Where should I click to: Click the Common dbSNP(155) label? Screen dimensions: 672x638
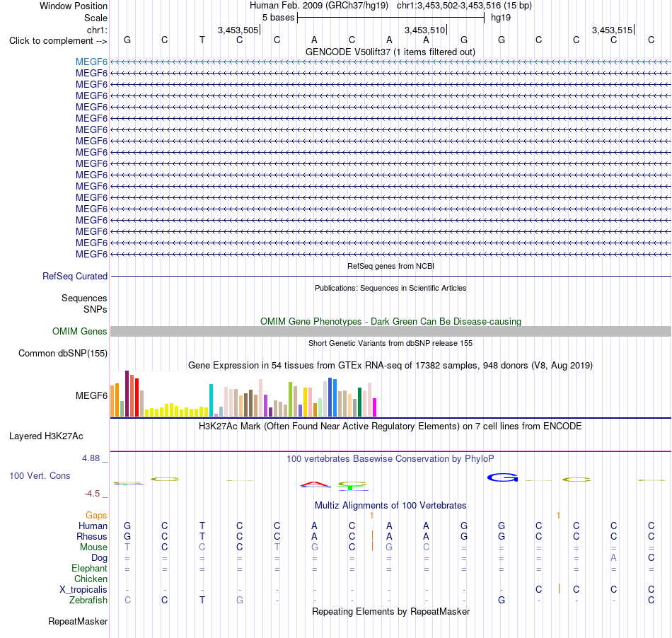[x=62, y=354]
